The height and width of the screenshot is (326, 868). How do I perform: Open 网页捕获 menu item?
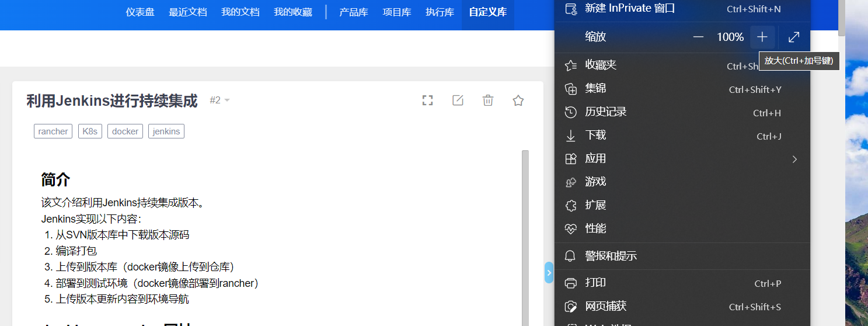[682, 306]
